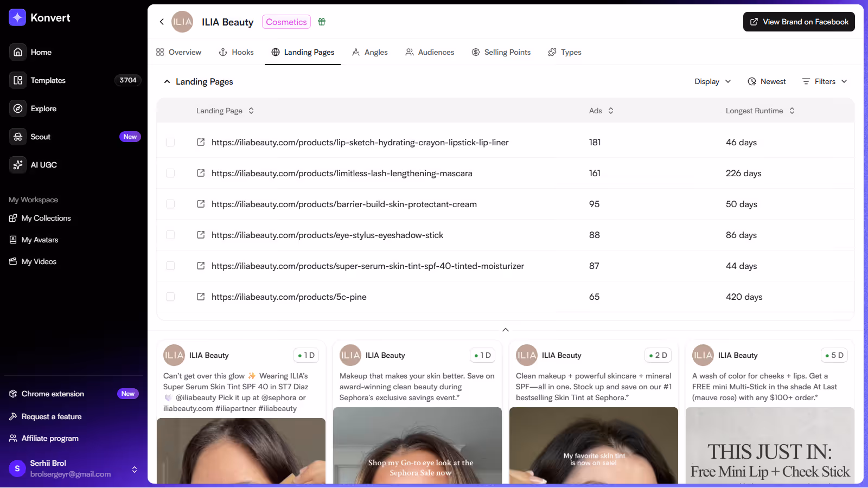Click the Cosmetics category tag
The width and height of the screenshot is (868, 488).
[x=286, y=22]
